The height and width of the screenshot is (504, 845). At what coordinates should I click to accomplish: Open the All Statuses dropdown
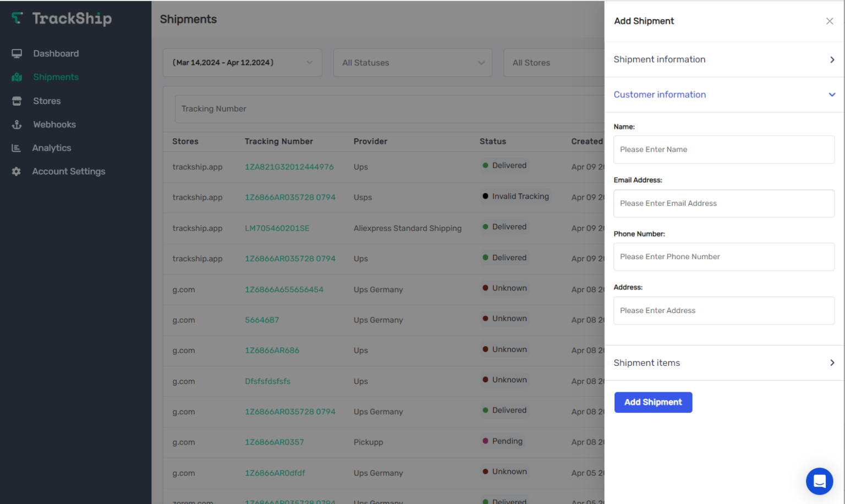(x=413, y=63)
